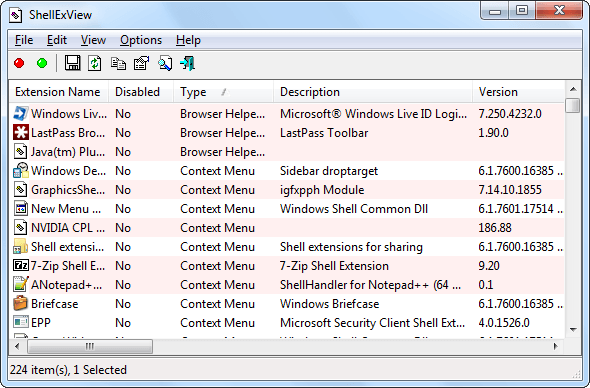Sort by Type column header
590x388 pixels.
point(223,92)
